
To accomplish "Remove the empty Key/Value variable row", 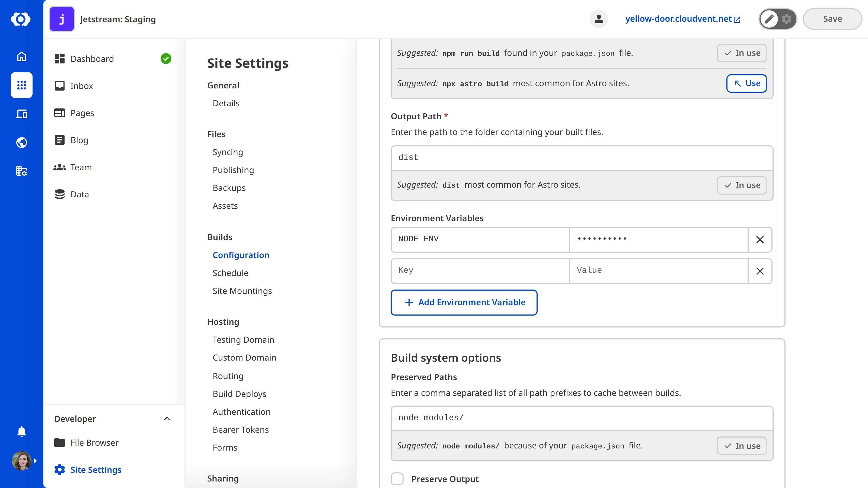I will pyautogui.click(x=760, y=271).
